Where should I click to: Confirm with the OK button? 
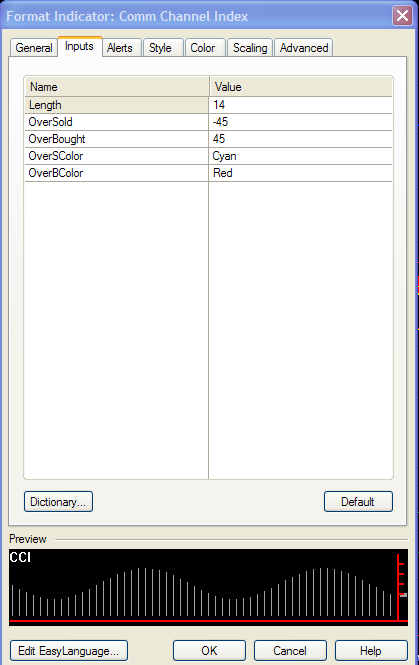[x=210, y=651]
